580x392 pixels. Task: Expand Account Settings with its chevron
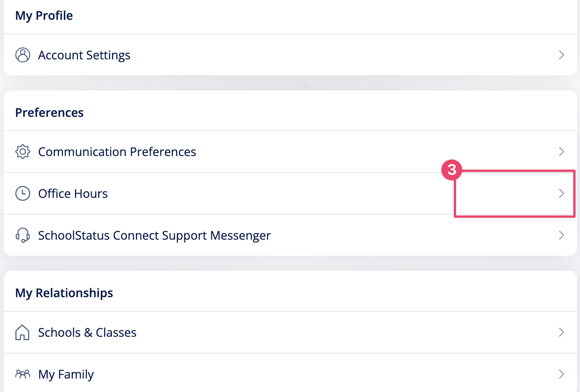pos(561,55)
